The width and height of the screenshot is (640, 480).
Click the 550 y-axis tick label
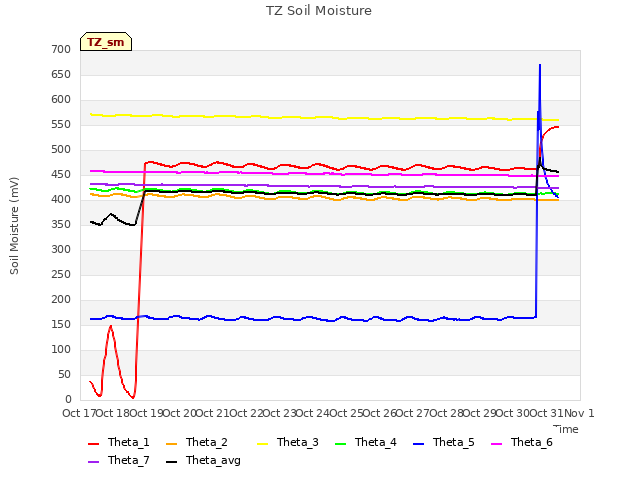pyautogui.click(x=61, y=124)
